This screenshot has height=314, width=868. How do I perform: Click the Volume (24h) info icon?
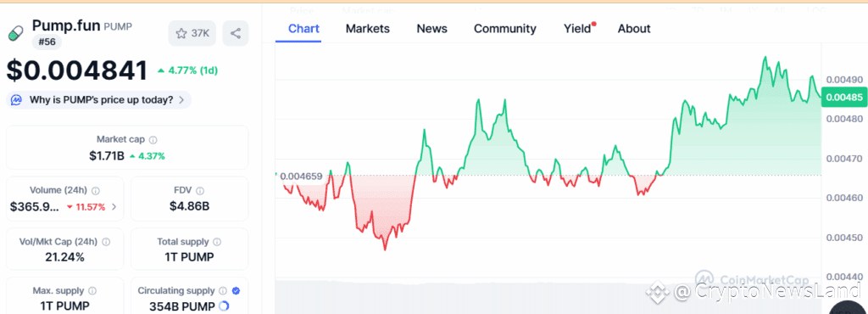point(96,190)
